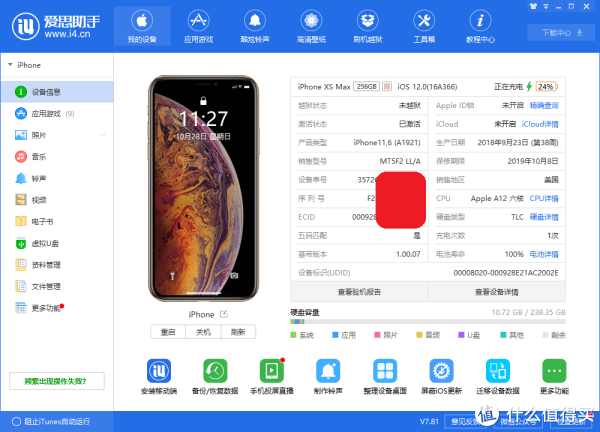Expand the 照片 photos chevron
This screenshot has width=600, height=432.
click(103, 135)
